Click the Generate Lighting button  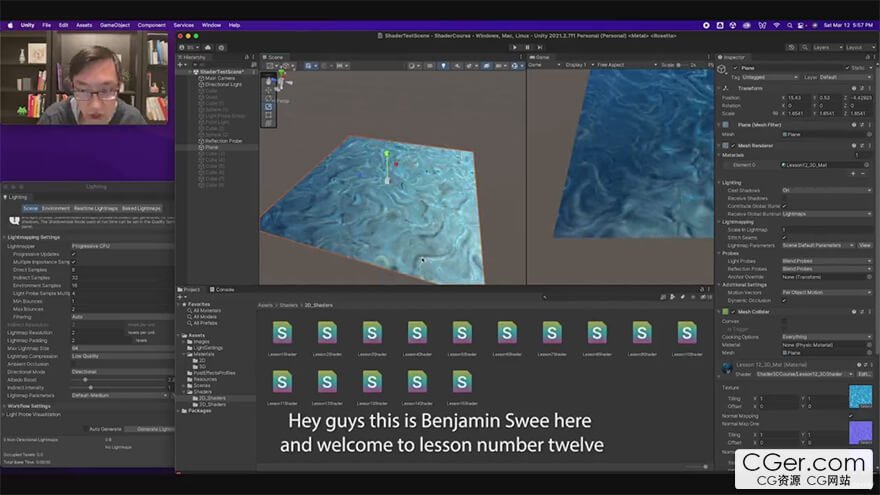click(152, 428)
